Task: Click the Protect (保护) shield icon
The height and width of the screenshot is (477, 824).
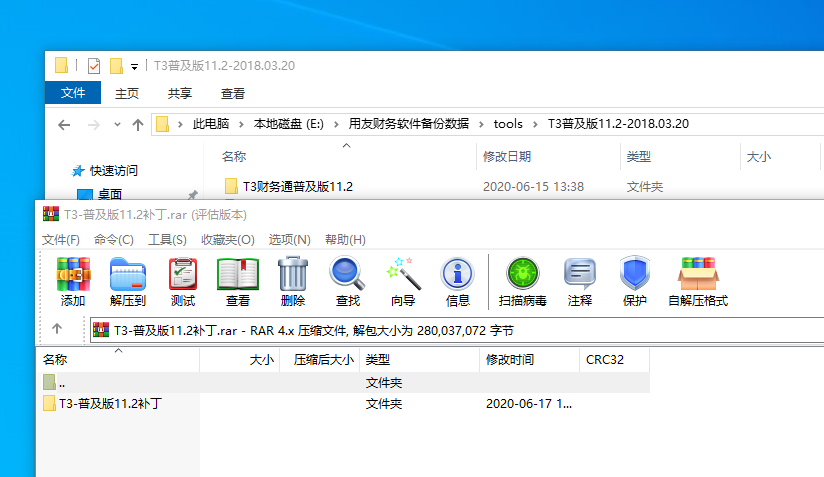Action: [634, 274]
